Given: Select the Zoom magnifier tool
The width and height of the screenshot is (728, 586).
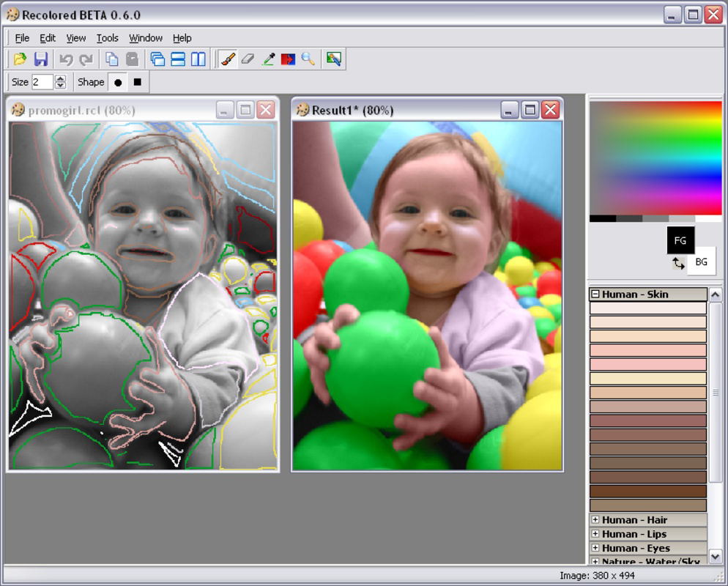Looking at the screenshot, I should (x=308, y=59).
